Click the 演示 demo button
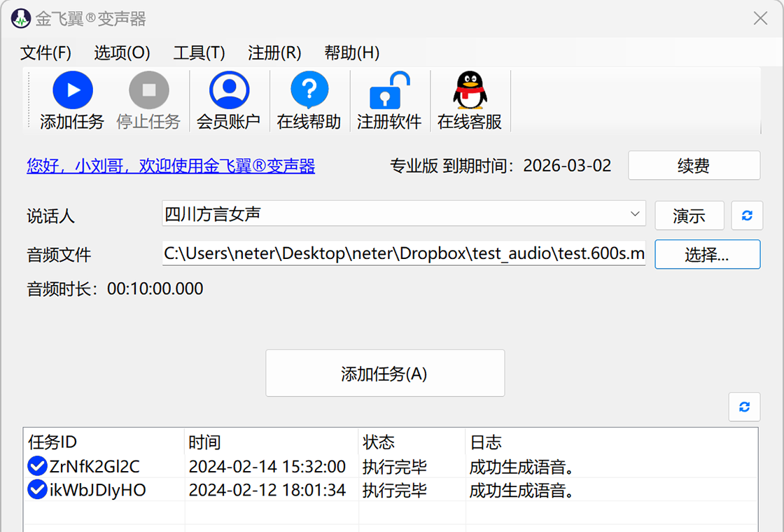The width and height of the screenshot is (784, 532). point(689,216)
